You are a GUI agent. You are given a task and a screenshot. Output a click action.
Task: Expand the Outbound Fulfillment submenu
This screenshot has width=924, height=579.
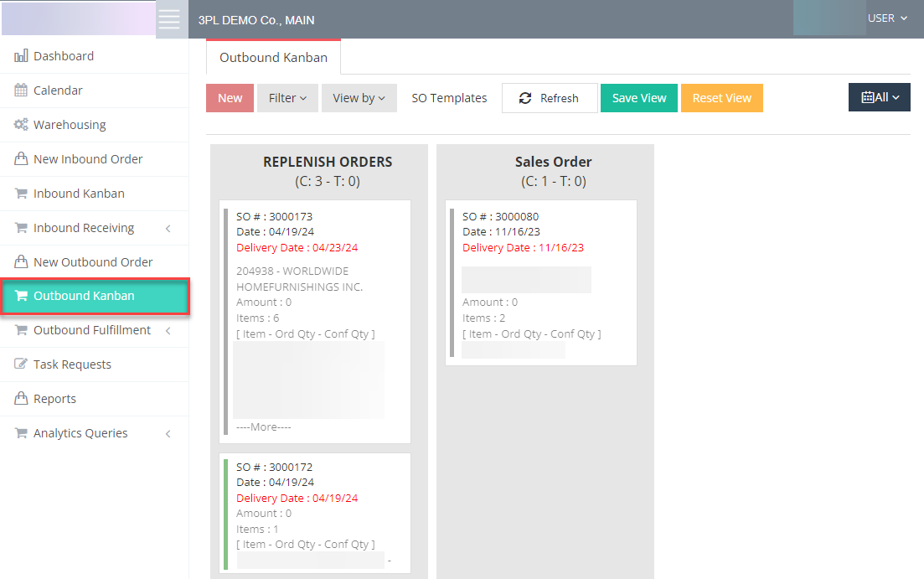coord(92,330)
